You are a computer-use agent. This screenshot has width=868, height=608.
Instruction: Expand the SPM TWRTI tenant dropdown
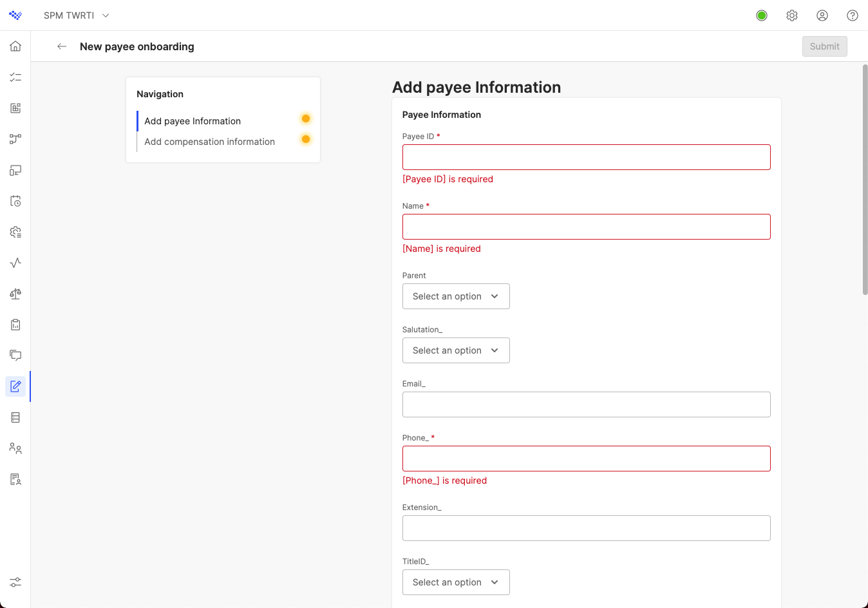tap(77, 15)
